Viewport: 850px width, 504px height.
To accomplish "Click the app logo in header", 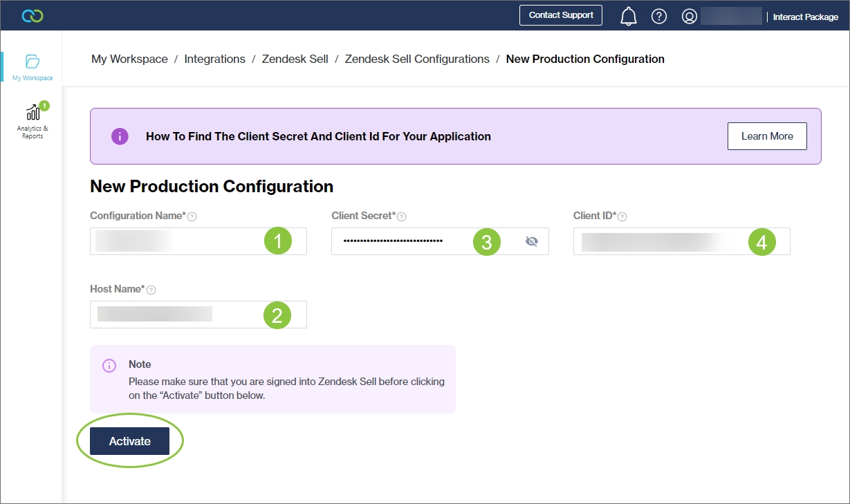I will pos(33,16).
